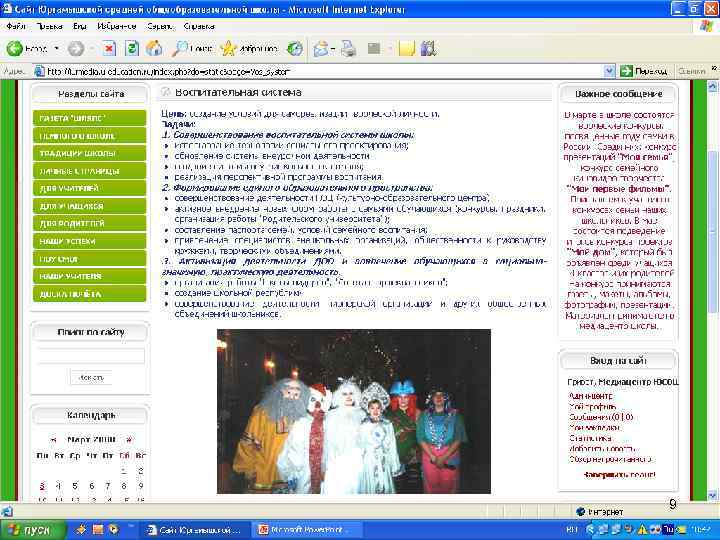Click the site search text field
Viewport: 720px width, 540px height.
[x=91, y=356]
